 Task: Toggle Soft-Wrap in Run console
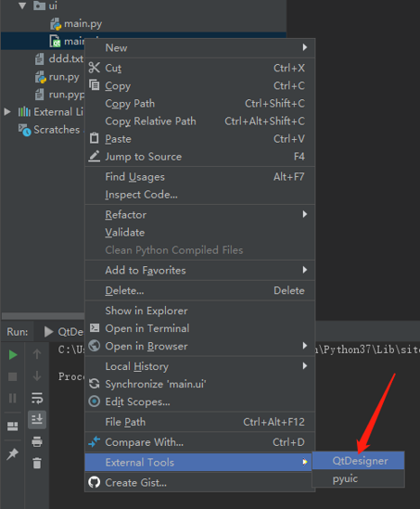tap(37, 398)
